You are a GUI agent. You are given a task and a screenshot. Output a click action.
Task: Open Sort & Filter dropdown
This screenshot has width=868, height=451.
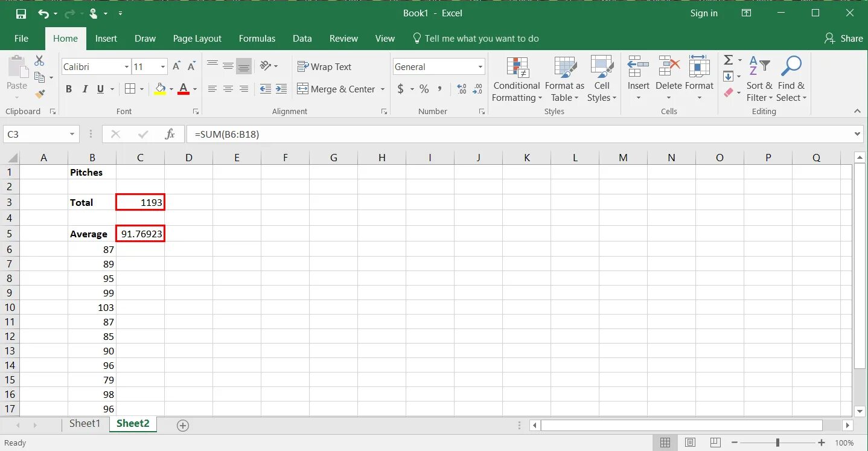click(759, 79)
